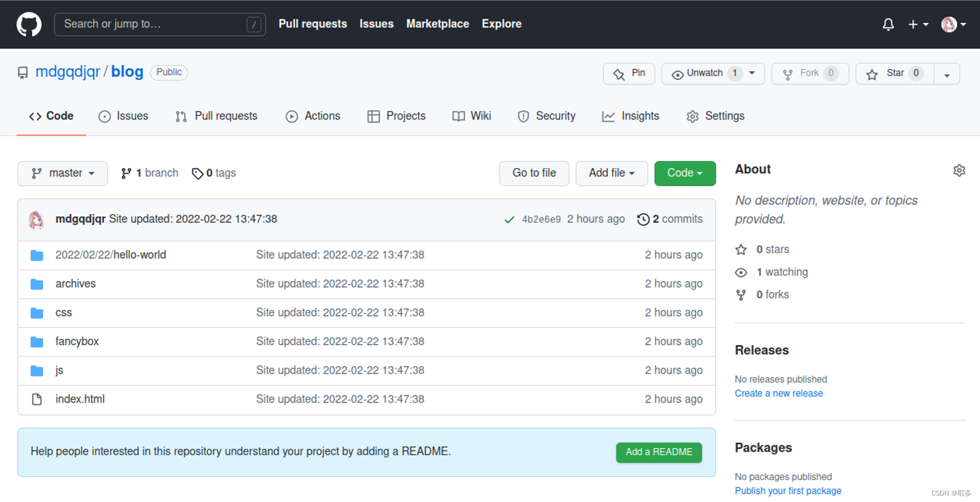Open the 0 forks link

click(x=762, y=295)
